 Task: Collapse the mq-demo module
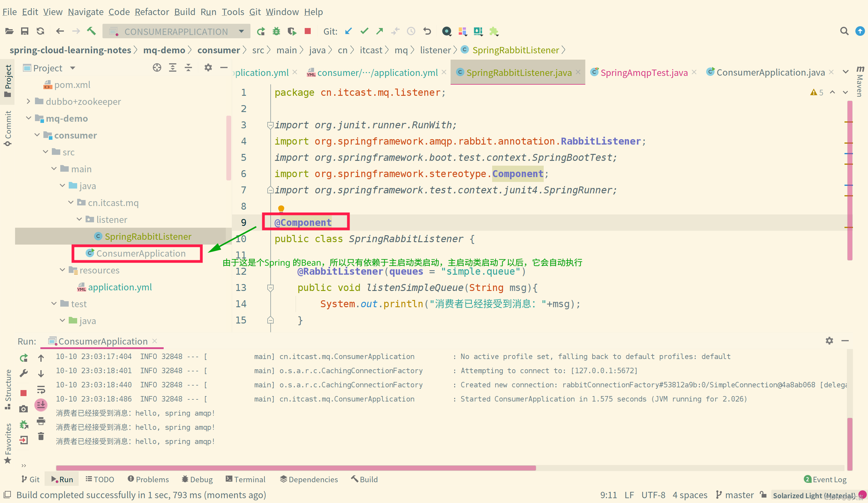click(x=29, y=118)
